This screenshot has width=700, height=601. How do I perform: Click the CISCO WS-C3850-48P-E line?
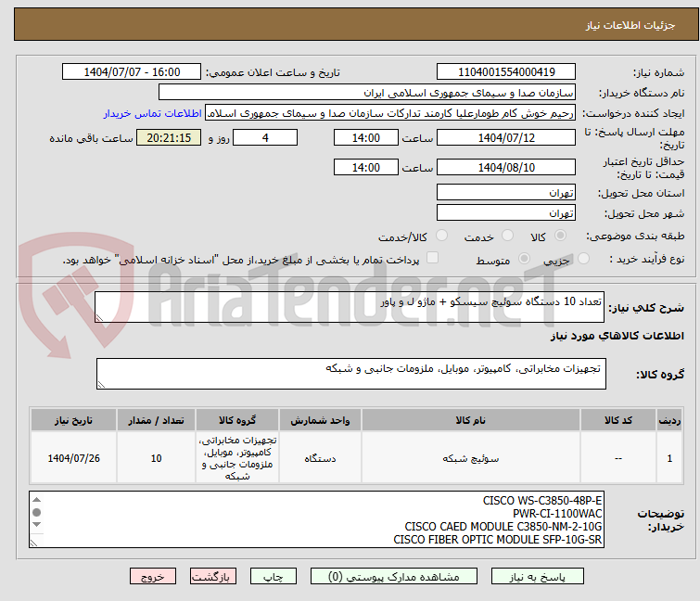pyautogui.click(x=542, y=501)
